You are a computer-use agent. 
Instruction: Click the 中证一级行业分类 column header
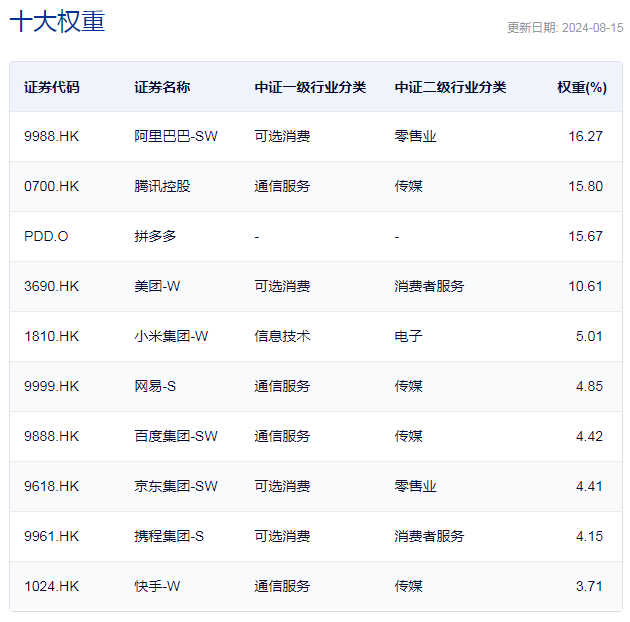tap(310, 87)
